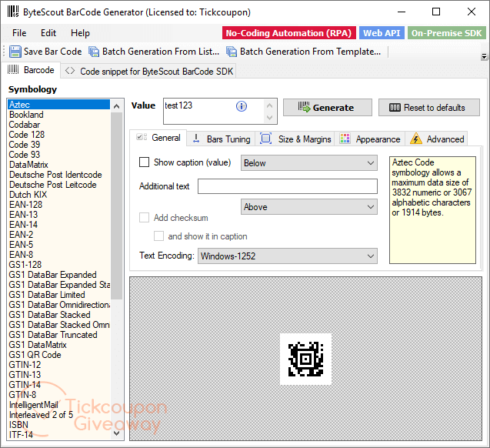
Task: Open the caption position dropdown showing Below
Action: (308, 163)
